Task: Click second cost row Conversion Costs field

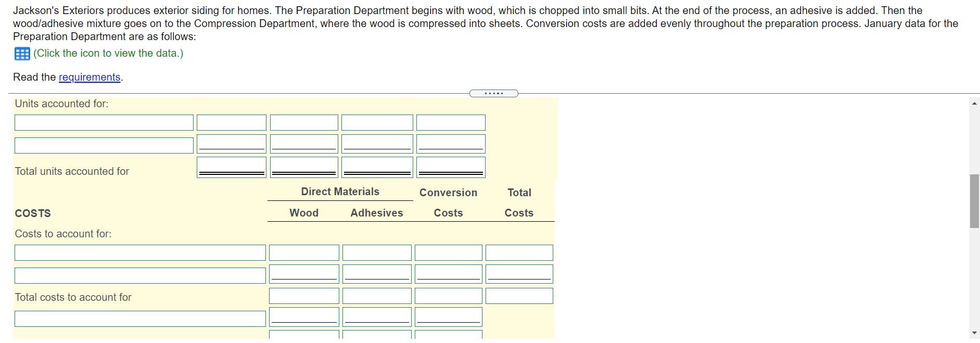Action: pos(448,274)
